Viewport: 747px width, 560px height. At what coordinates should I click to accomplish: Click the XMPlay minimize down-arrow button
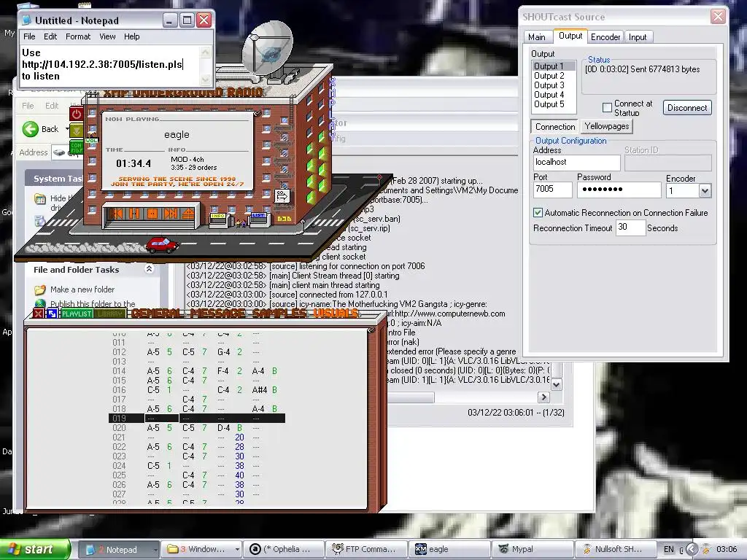pos(76,130)
